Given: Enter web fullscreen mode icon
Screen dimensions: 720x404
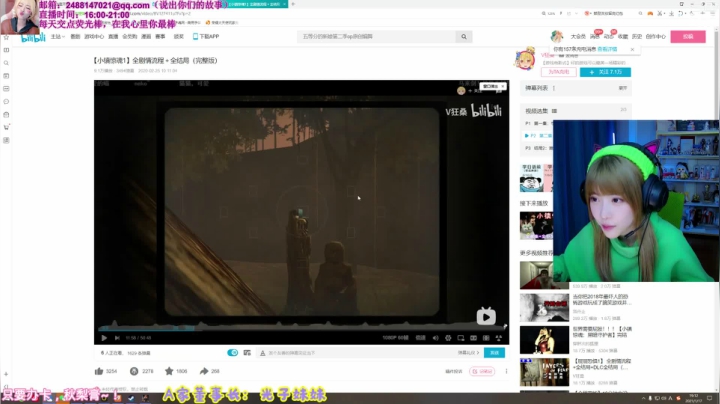Looking at the screenshot, I should pyautogui.click(x=486, y=338).
